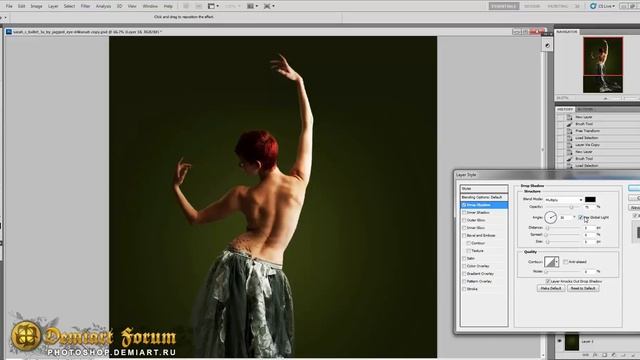Viewport: 640px width, 360px height.
Task: Open the CS Live dropdown
Action: [x=606, y=6]
